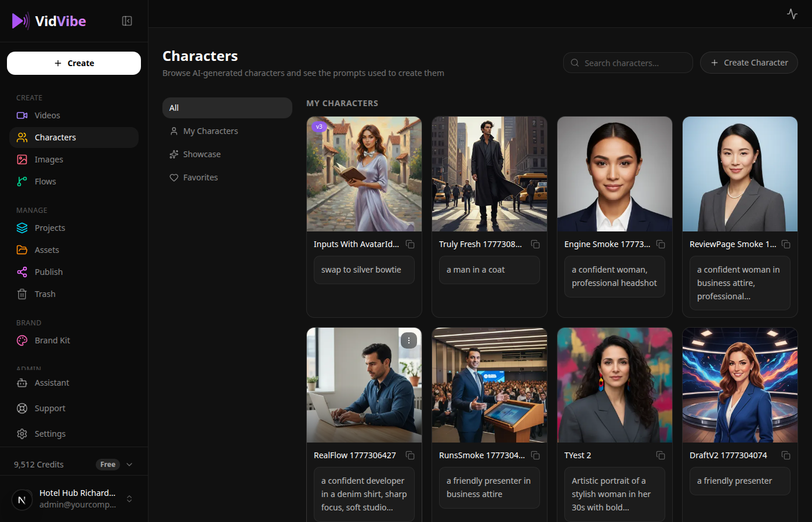Click the search magnifier icon
Viewport: 812px width, 522px height.
coord(575,63)
